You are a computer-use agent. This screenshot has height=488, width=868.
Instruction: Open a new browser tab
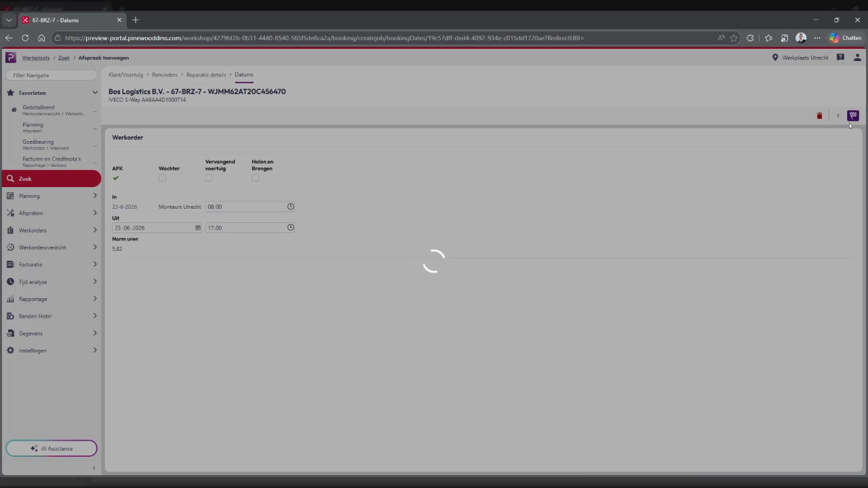136,20
